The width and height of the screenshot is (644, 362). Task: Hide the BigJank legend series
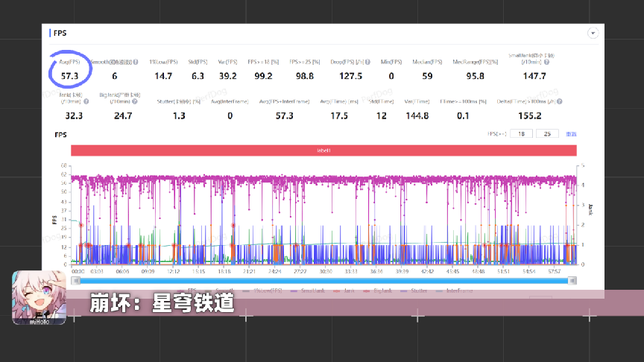tap(382, 290)
